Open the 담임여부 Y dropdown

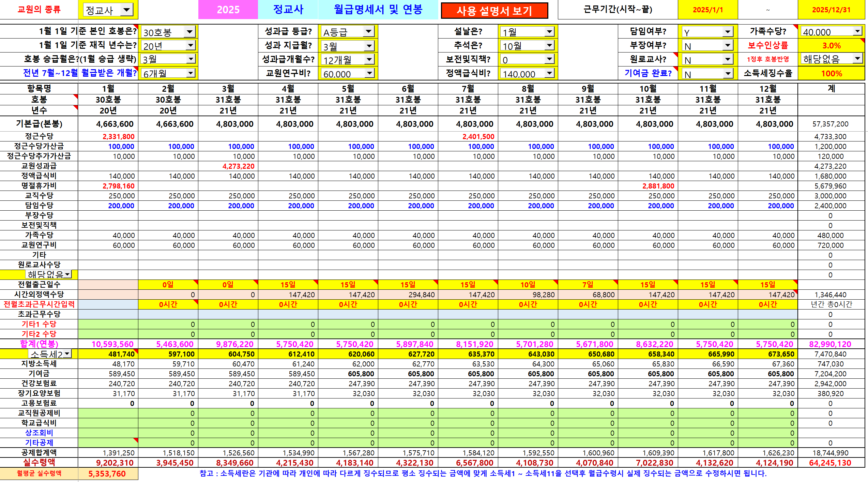click(727, 32)
